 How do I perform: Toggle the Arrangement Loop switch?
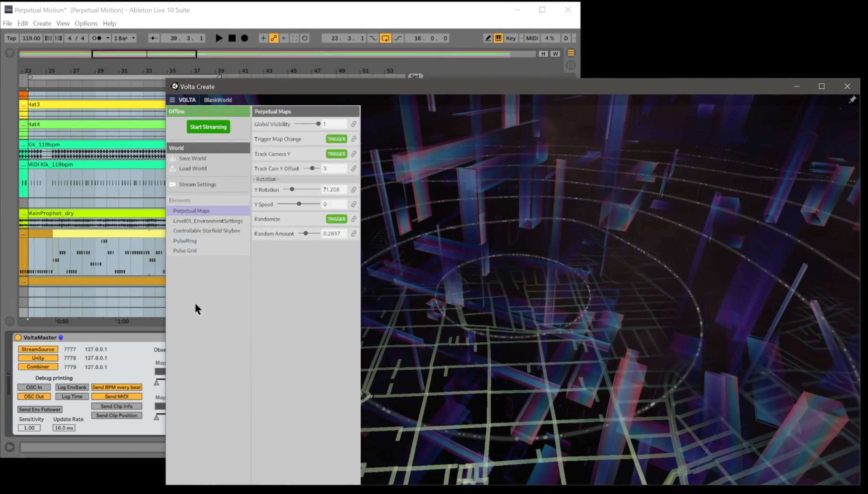point(385,38)
